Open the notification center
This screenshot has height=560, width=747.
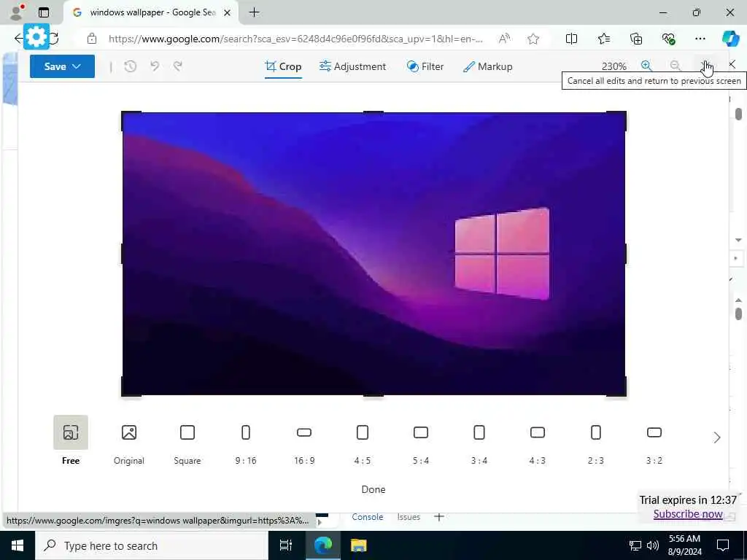[723, 545]
